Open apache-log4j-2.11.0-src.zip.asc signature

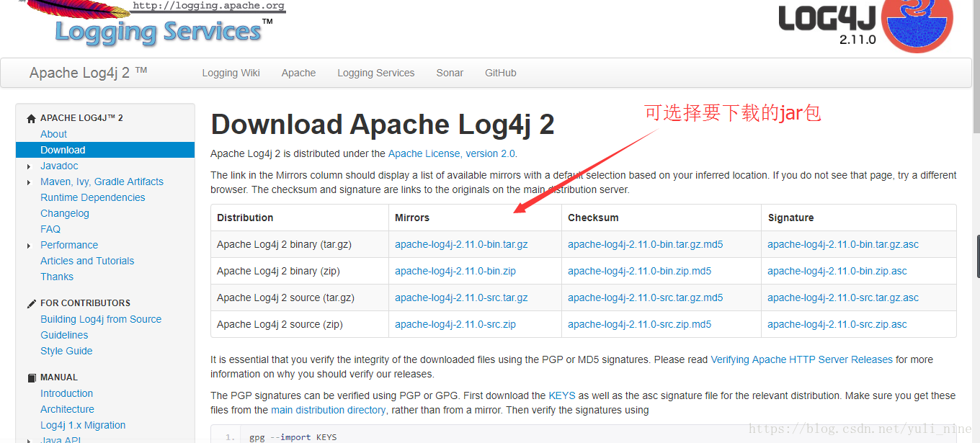[x=837, y=324]
